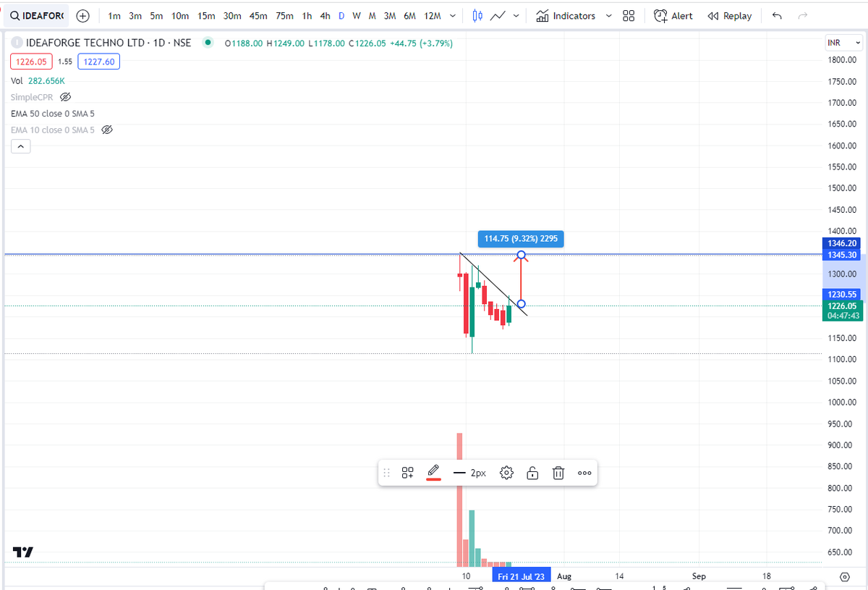Expand the time interval dropdown arrow
Image resolution: width=868 pixels, height=590 pixels.
tap(453, 16)
